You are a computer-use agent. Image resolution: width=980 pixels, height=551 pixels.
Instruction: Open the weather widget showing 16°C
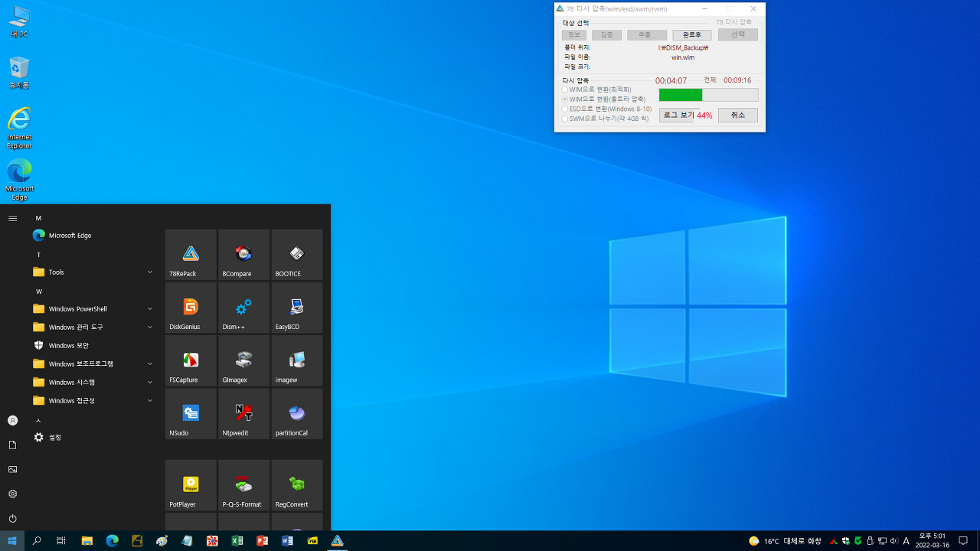(785, 541)
